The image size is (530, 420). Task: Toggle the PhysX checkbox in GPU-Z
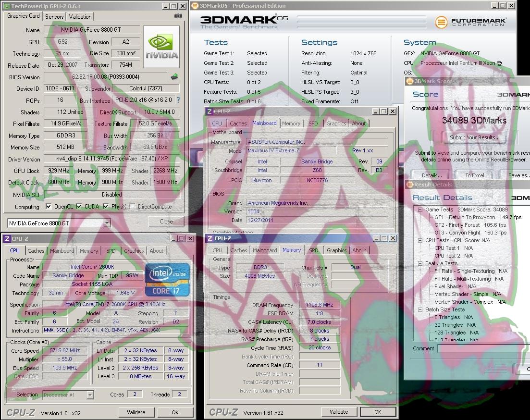pos(106,206)
